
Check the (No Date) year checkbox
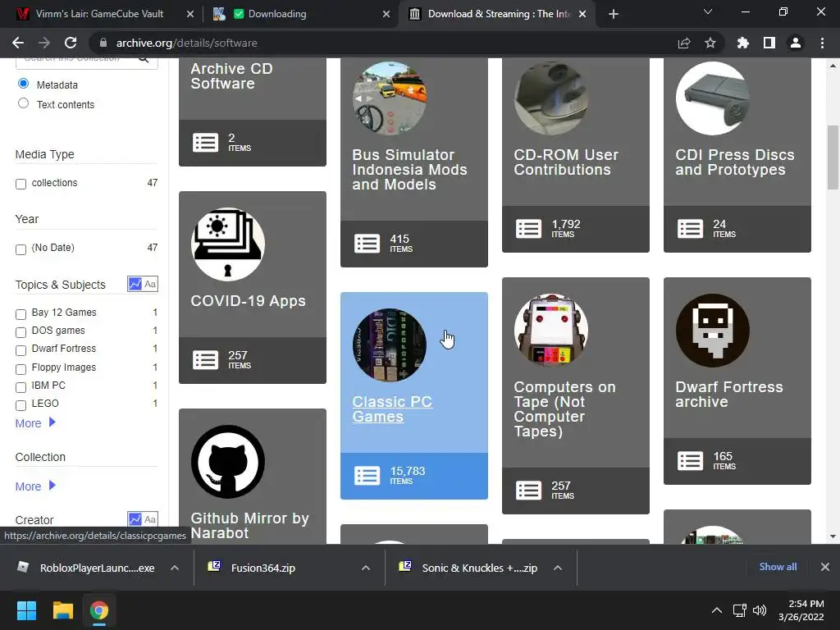click(x=21, y=249)
